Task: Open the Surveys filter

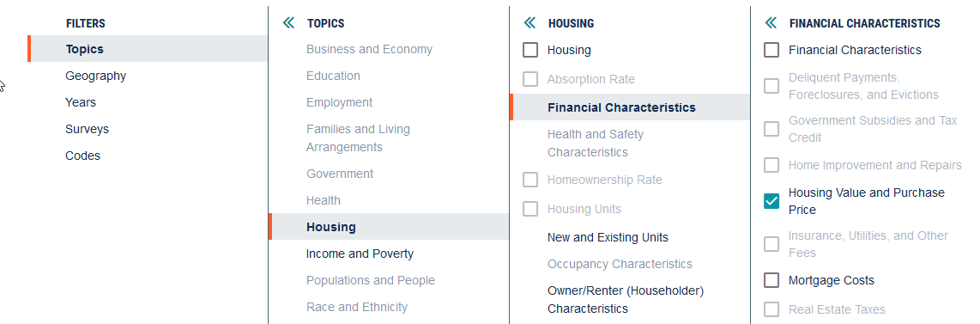Action: [87, 129]
